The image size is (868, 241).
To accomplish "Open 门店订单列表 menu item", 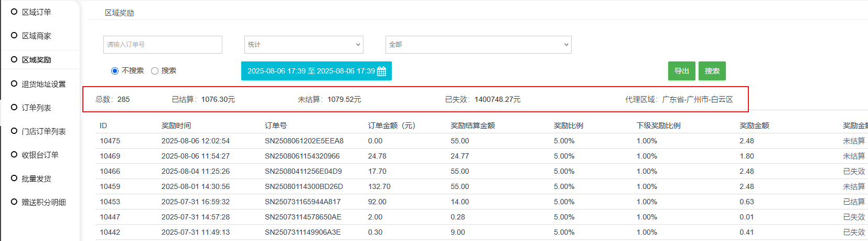I will (x=44, y=131).
